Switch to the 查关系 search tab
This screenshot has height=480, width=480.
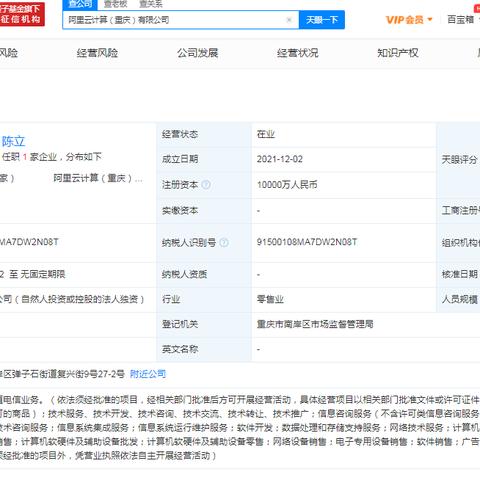pos(151,4)
